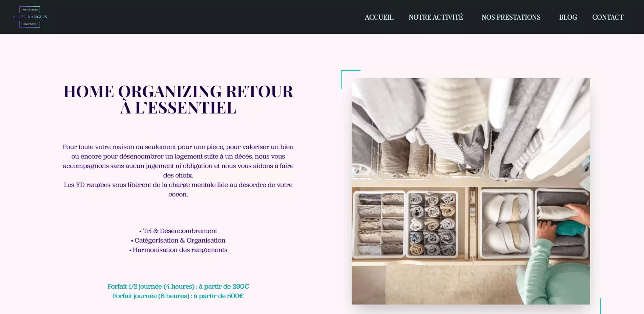644x314 pixels.
Task: Select the Tri & Désencombrement bullet
Action: 178,231
